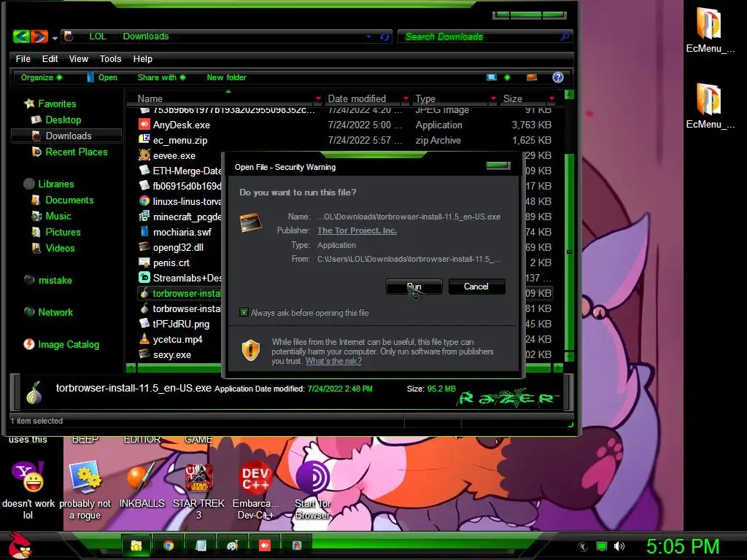Click horizontal scrollbar left arrow
The image size is (747, 560).
(131, 367)
